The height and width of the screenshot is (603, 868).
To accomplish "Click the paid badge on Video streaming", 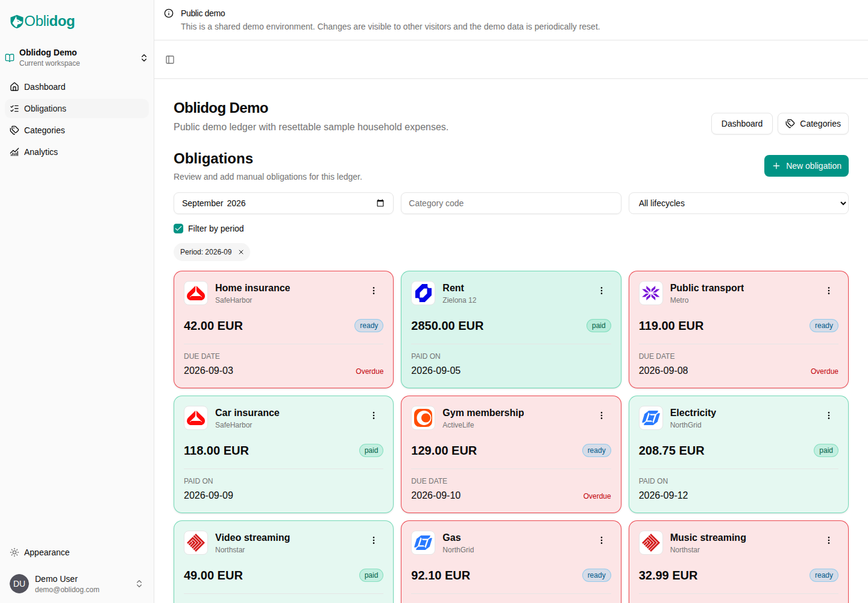I will (371, 575).
